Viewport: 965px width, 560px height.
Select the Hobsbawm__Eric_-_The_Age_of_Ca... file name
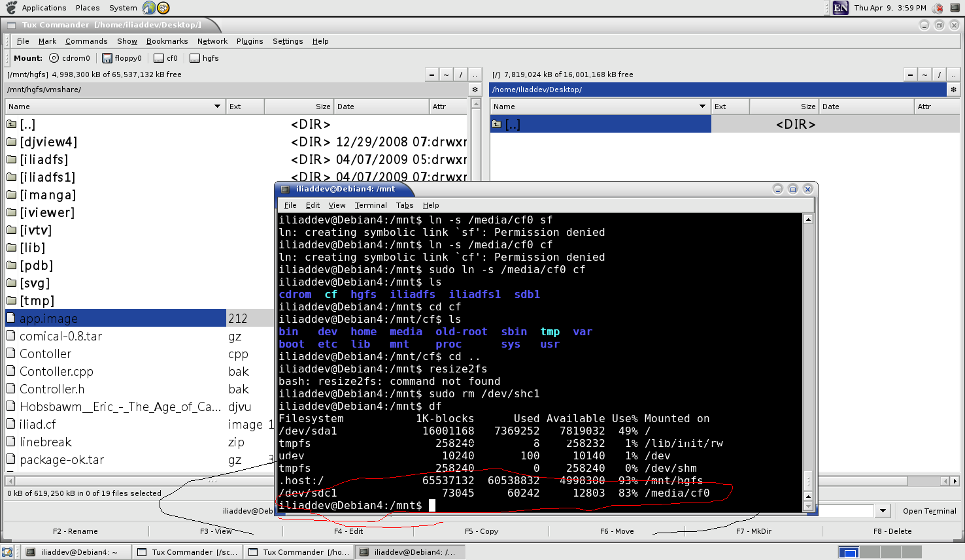(120, 406)
